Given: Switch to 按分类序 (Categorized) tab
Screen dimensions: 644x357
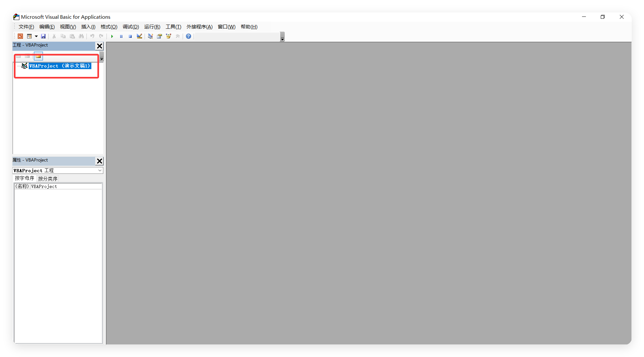Looking at the screenshot, I should 47,178.
